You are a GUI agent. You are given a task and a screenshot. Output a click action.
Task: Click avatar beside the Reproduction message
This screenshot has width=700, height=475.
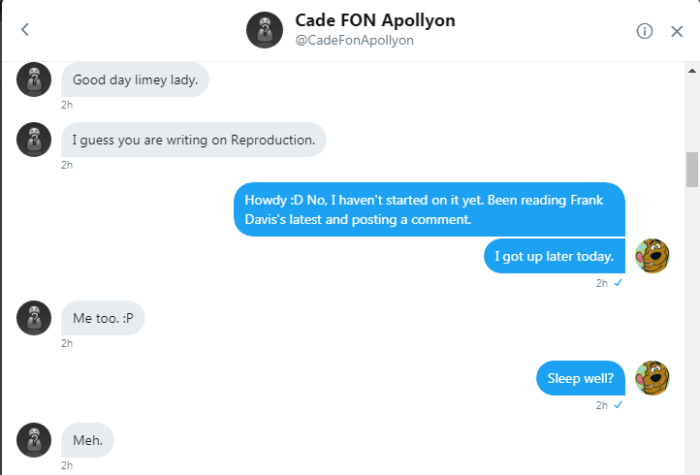click(x=34, y=139)
